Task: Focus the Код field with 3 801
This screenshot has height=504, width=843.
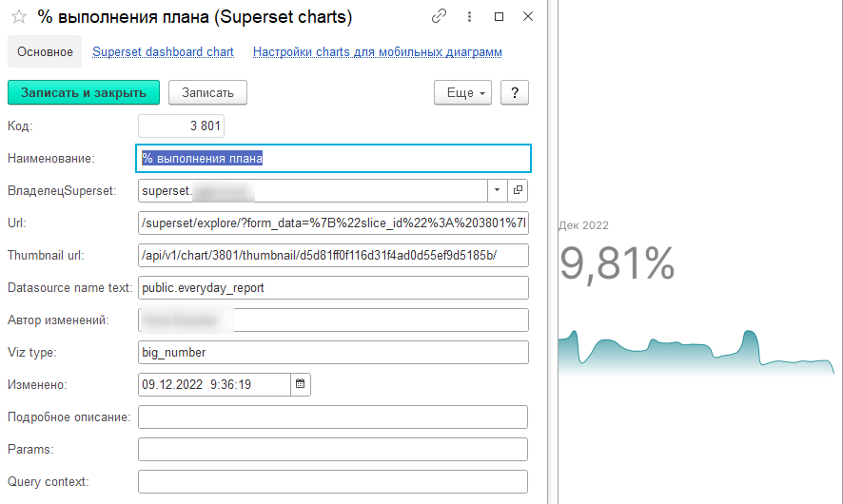Action: pyautogui.click(x=181, y=126)
